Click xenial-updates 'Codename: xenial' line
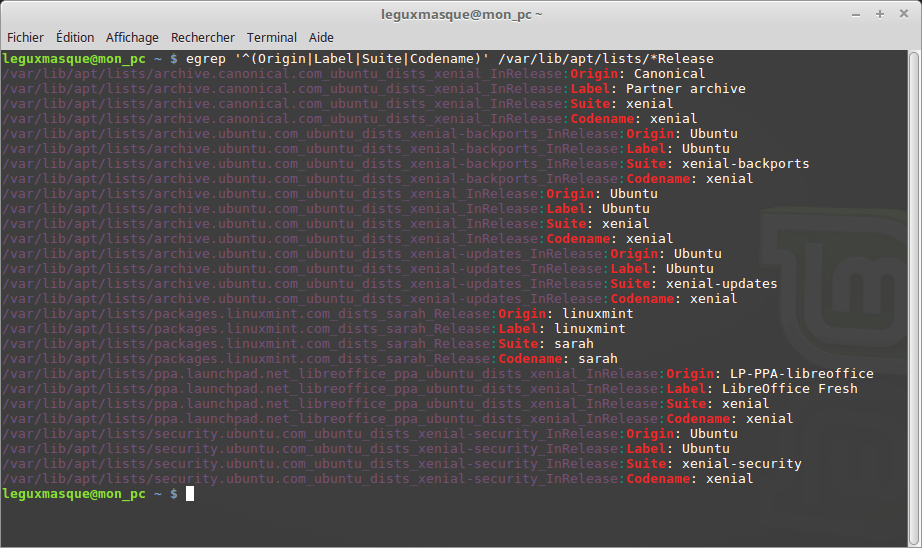Screen dimensions: 922x548 click(370, 299)
